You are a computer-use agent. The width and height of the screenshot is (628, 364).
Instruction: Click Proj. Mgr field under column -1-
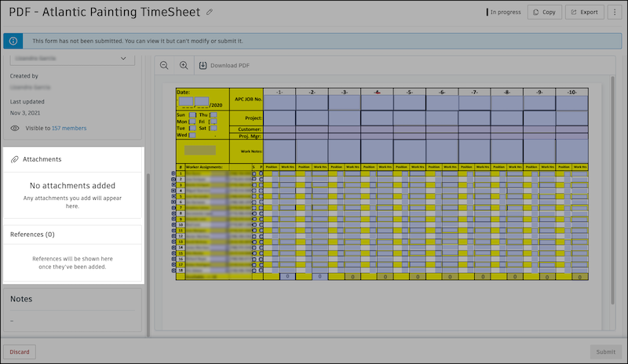[x=279, y=136]
